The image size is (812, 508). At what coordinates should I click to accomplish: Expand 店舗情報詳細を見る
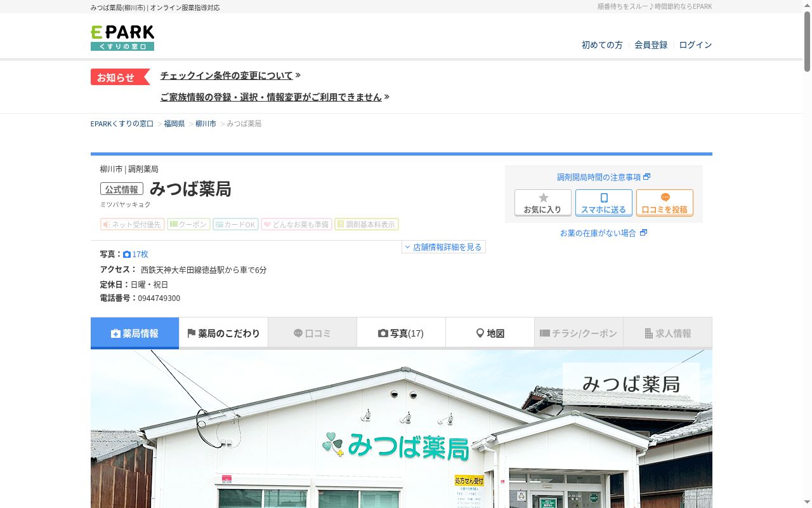(x=443, y=247)
